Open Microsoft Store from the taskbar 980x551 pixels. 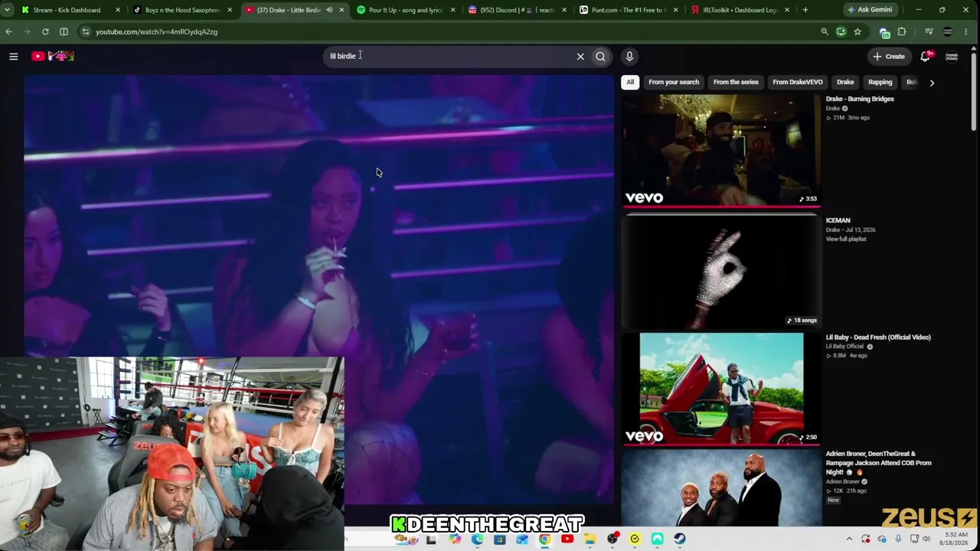click(x=500, y=540)
